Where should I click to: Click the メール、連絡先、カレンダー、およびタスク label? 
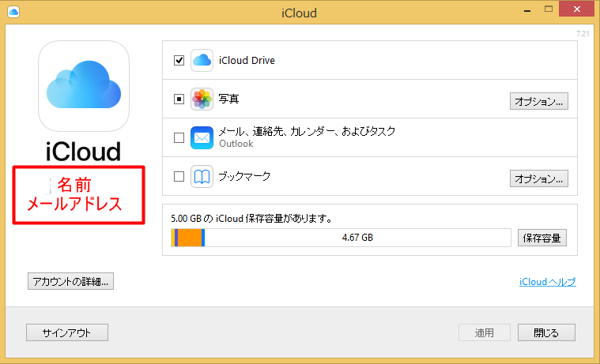307,131
